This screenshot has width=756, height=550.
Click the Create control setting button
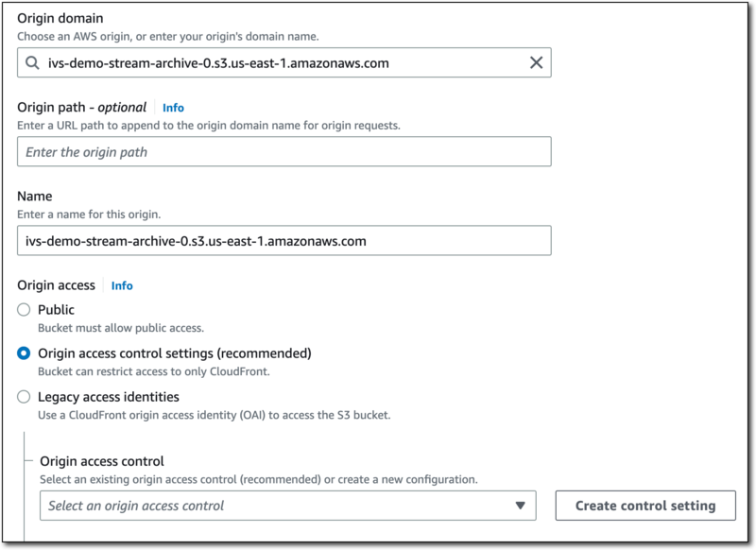[644, 507]
